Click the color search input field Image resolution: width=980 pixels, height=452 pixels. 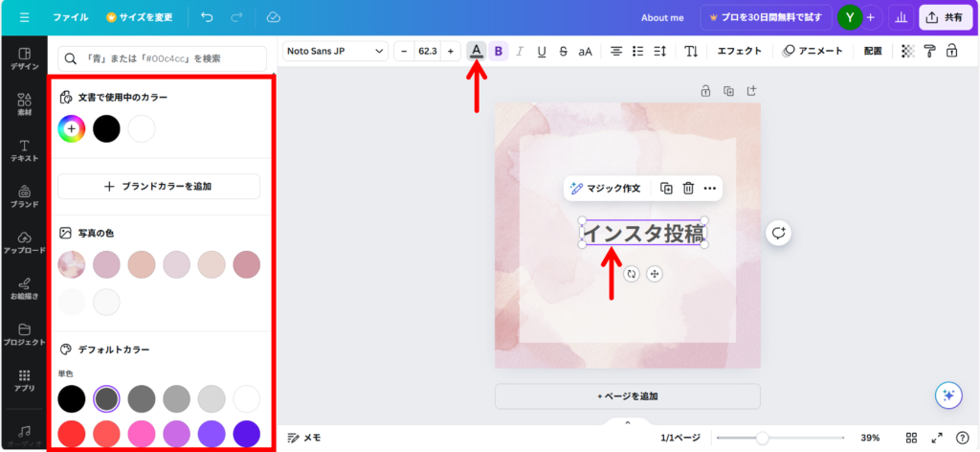[x=159, y=58]
